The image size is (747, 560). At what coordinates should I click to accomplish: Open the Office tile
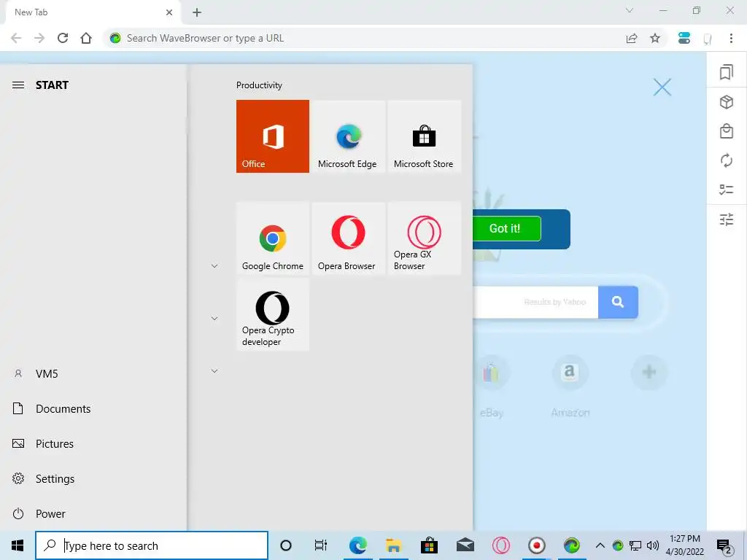click(273, 136)
